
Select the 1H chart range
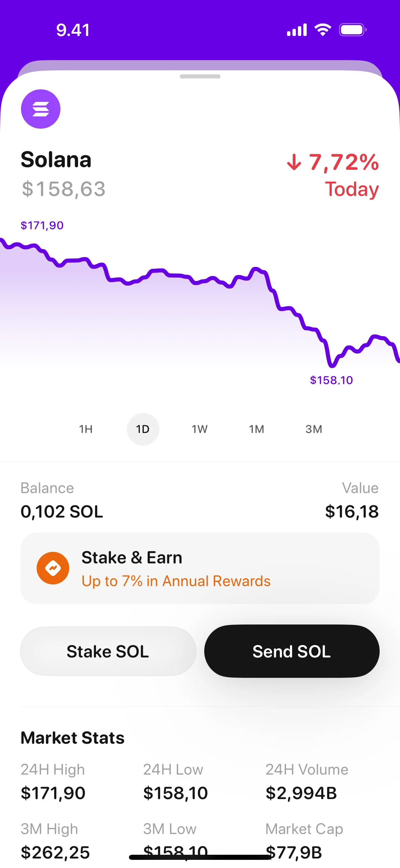(x=86, y=429)
